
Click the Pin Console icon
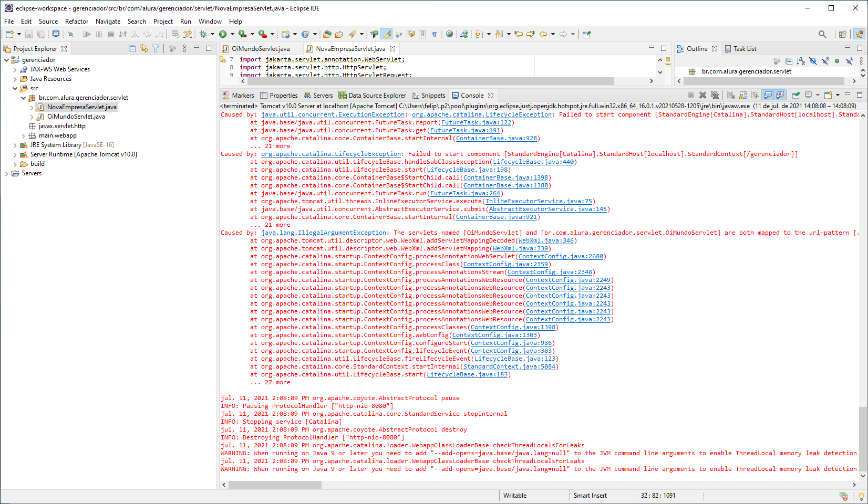pos(796,95)
